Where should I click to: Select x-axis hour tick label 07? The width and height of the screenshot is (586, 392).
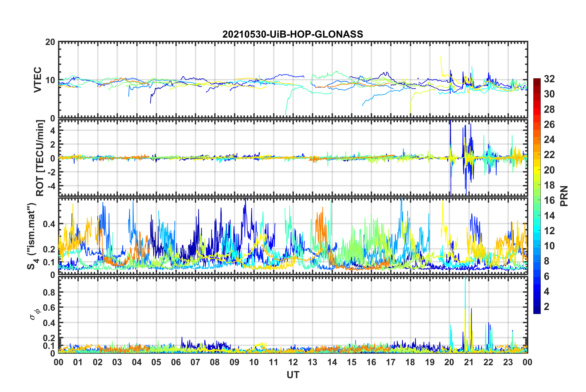pos(195,362)
